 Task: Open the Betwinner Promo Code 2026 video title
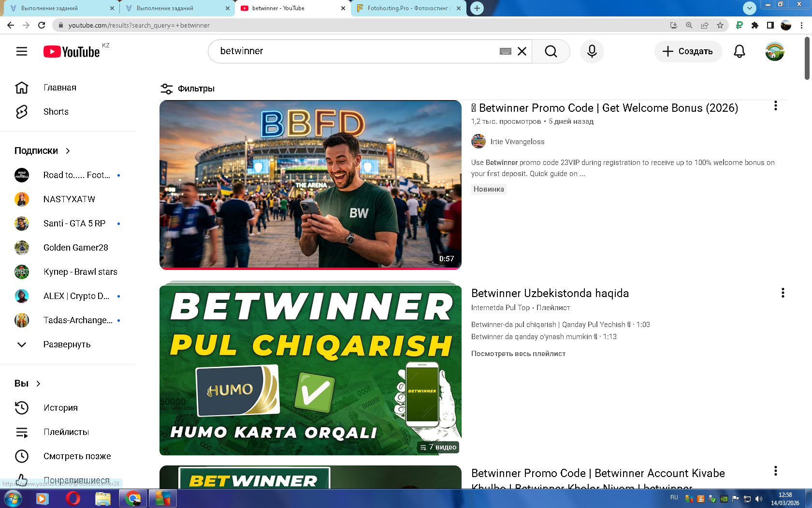pos(605,108)
